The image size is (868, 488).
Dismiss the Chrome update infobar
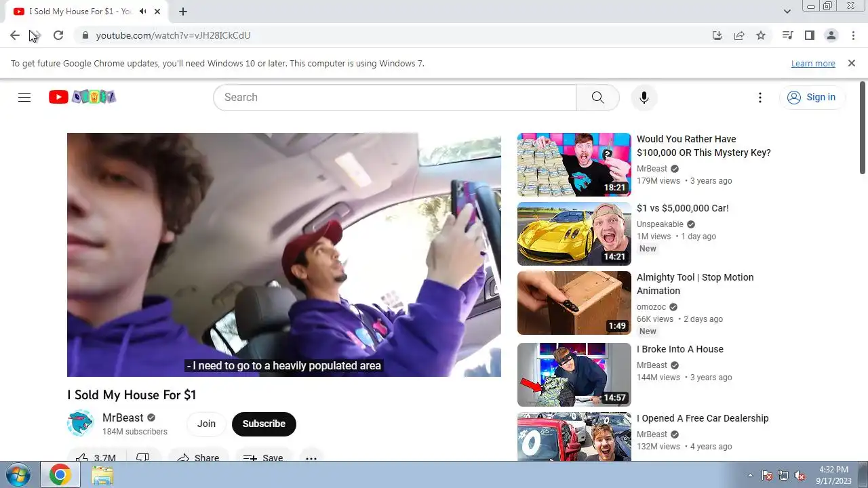852,63
